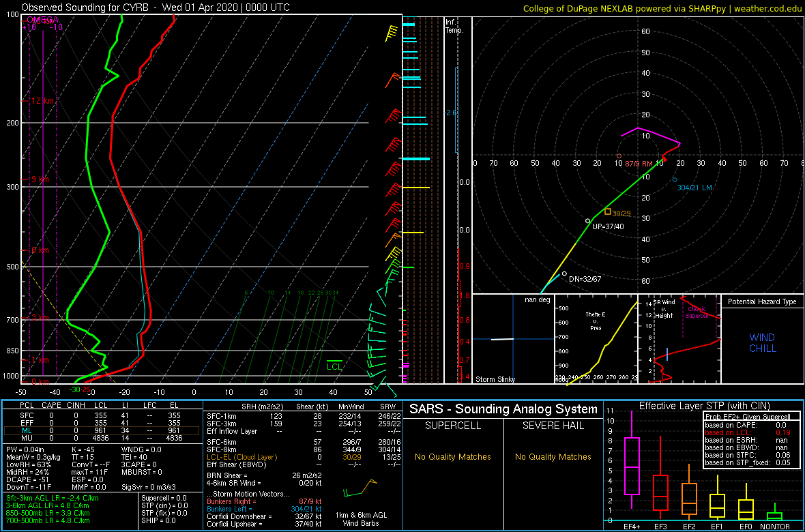Click the '6 km' height label
805x532 pixels.
click(40, 250)
